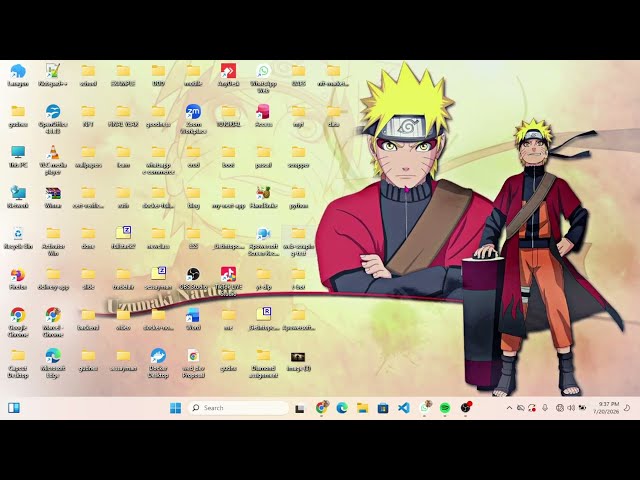Open the WinRAR desktop shortcut
Image resolution: width=640 pixels, height=480 pixels.
click(53, 197)
